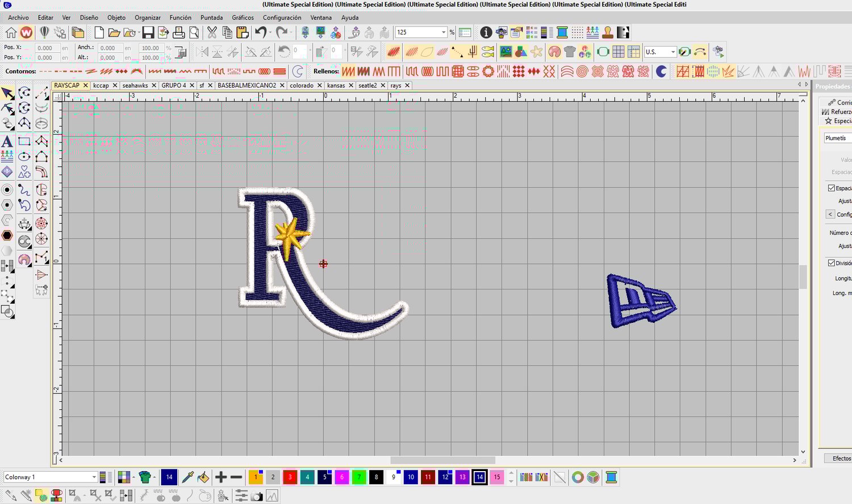This screenshot has width=852, height=504.
Task: Pick the color eyedropper tool
Action: 187,477
